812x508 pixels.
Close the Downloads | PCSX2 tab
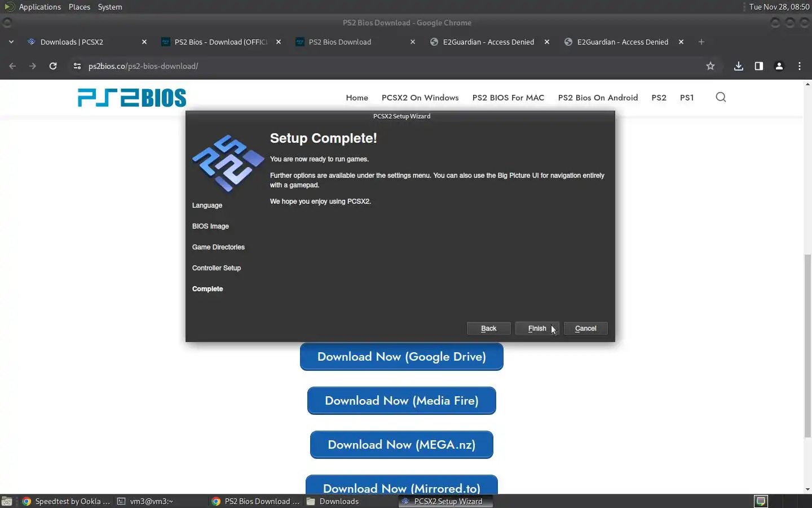pyautogui.click(x=144, y=42)
